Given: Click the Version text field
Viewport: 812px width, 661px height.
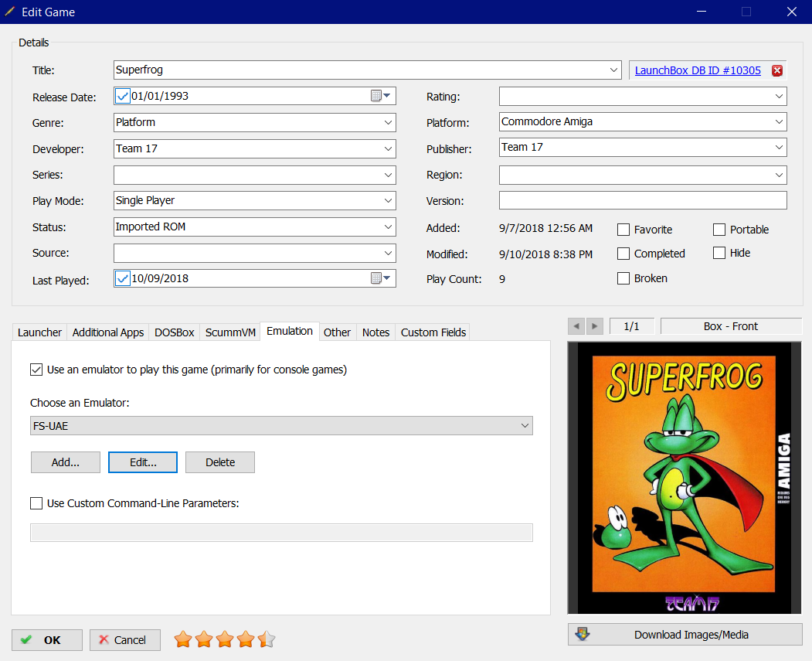Looking at the screenshot, I should [643, 200].
